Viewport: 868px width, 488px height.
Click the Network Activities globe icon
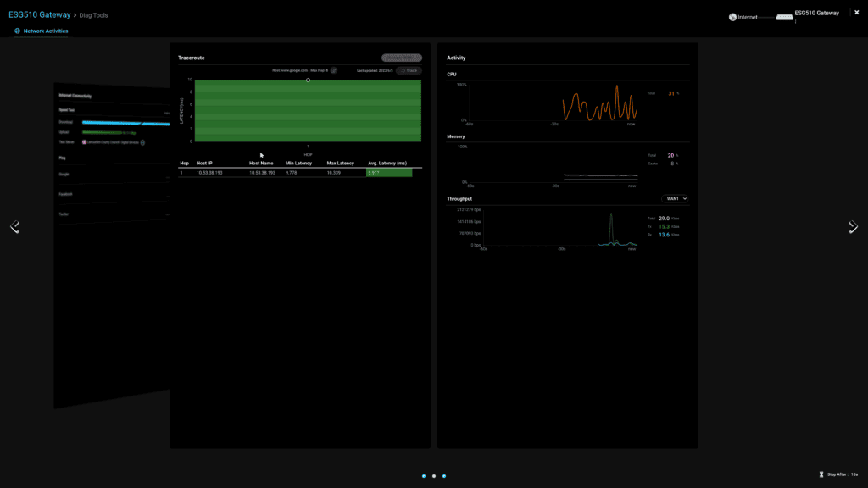tap(17, 31)
